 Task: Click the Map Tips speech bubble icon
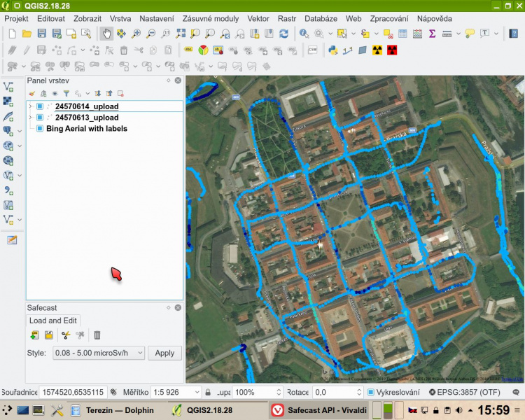470,34
